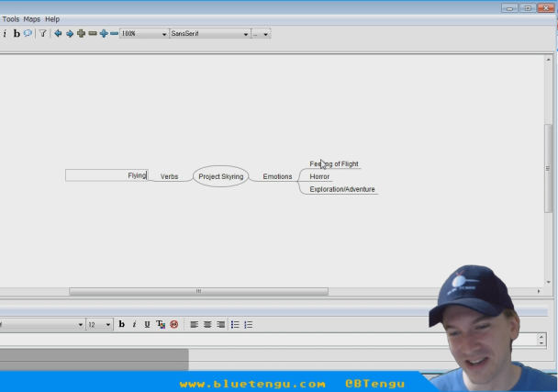Image resolution: width=558 pixels, height=392 pixels.
Task: Click the blue minus fold-all icon
Action: pos(114,33)
